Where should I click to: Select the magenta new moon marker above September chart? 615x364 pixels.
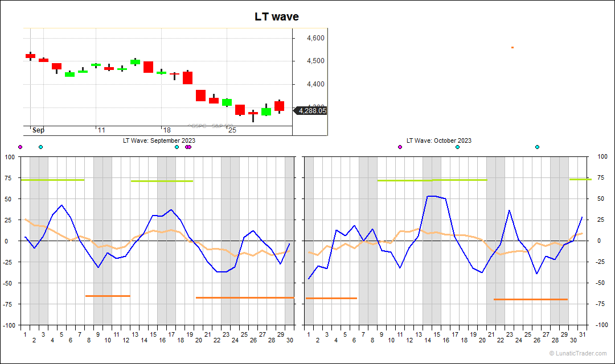(20, 146)
